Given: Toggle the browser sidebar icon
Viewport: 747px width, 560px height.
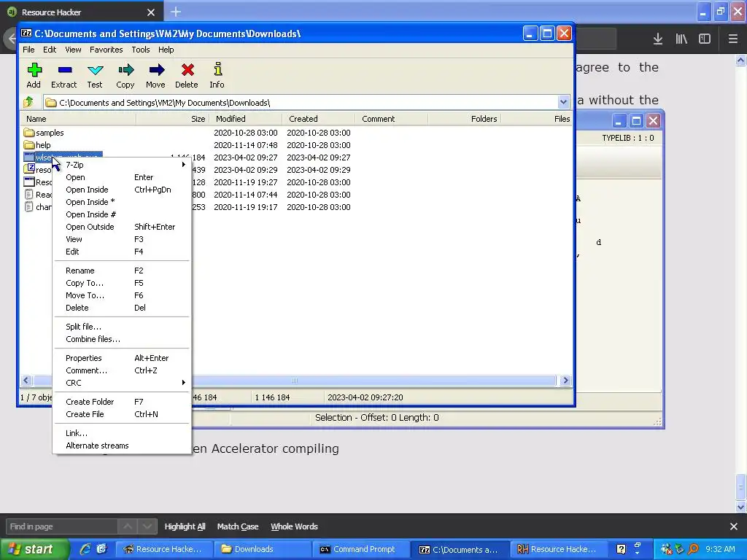Looking at the screenshot, I should (x=705, y=39).
